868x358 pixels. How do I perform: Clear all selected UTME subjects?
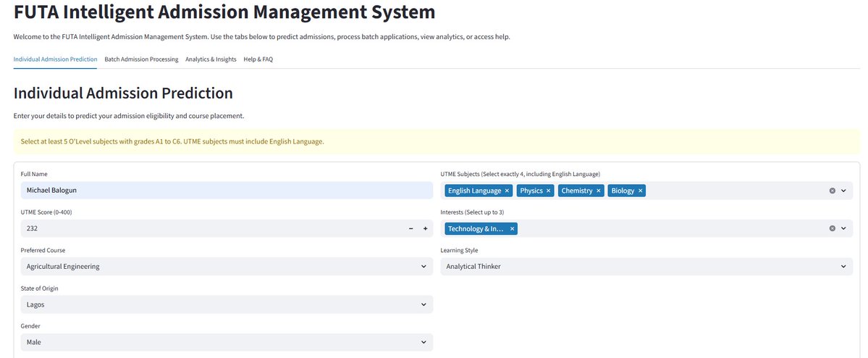tap(832, 191)
